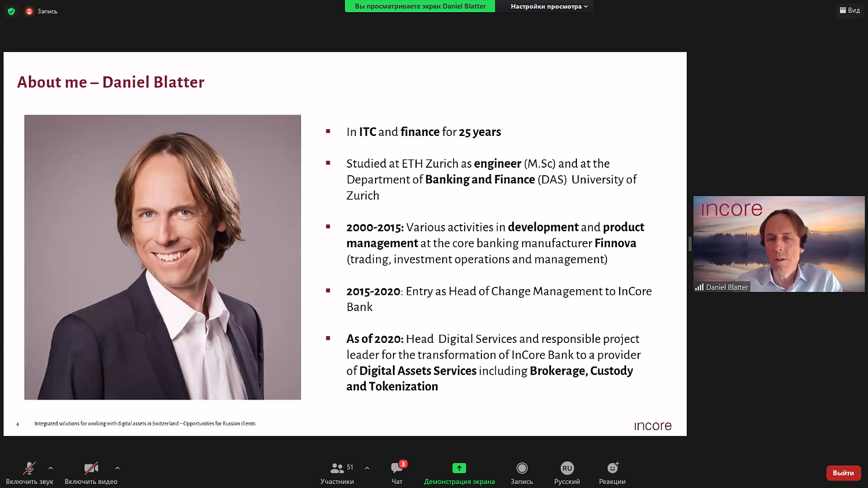Start Демонстрация экрана screen share
The image size is (868, 488).
[x=459, y=473]
